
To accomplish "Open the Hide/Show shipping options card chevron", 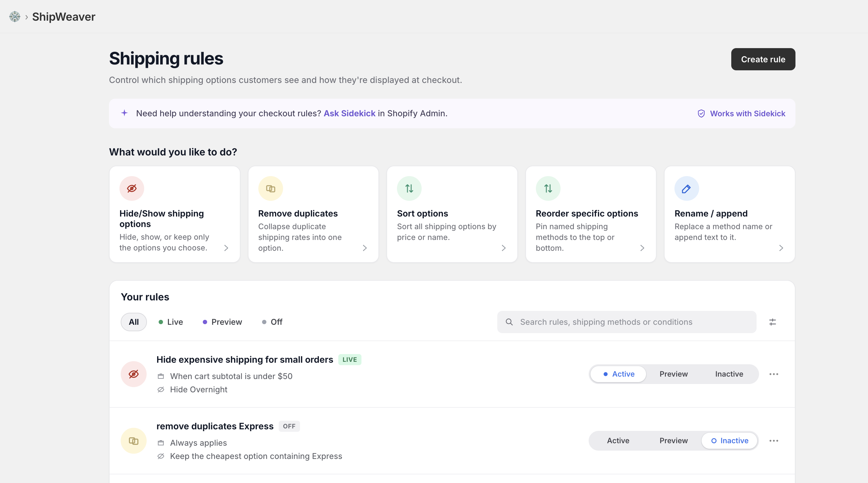I will (x=226, y=248).
